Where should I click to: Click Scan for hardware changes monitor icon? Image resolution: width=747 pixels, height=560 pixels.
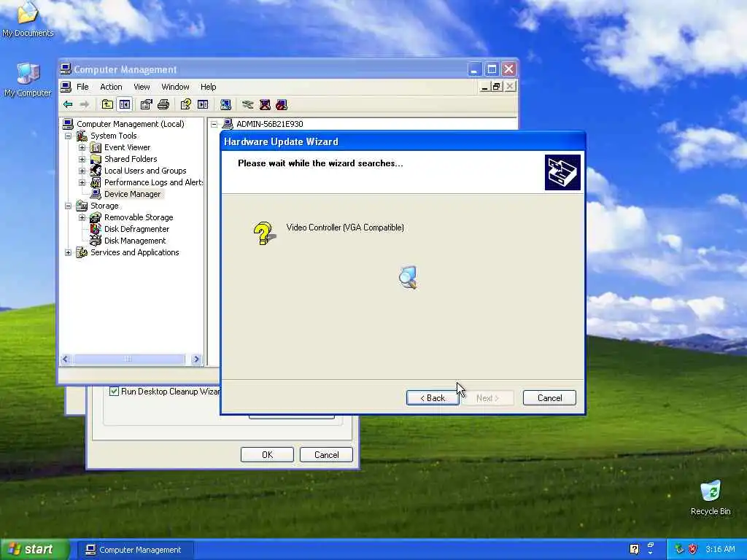(226, 104)
